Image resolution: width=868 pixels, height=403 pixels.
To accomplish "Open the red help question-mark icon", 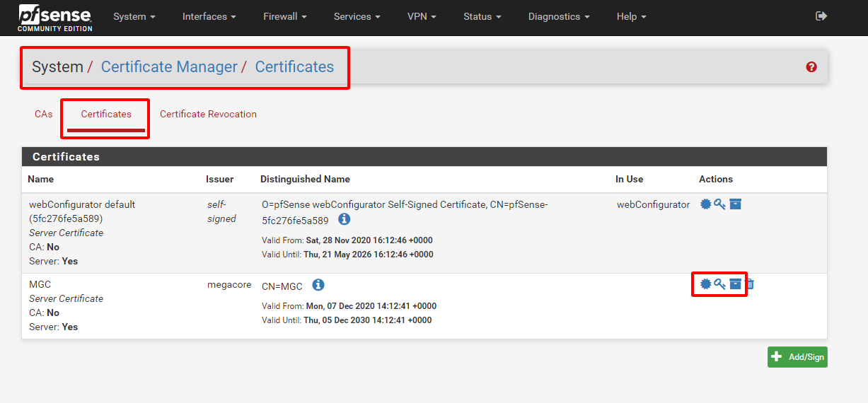I will click(x=811, y=67).
